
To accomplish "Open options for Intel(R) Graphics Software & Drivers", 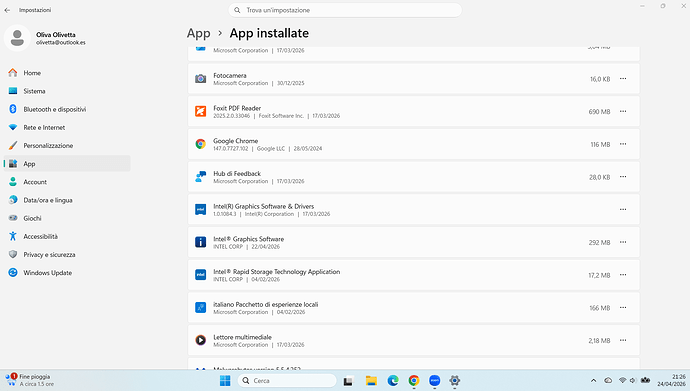I will 623,209.
